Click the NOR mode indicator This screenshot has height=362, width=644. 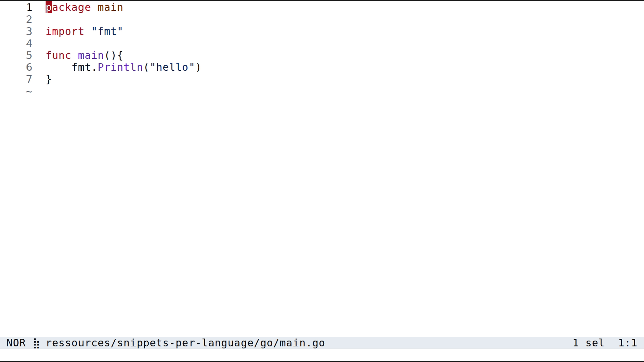(16, 343)
